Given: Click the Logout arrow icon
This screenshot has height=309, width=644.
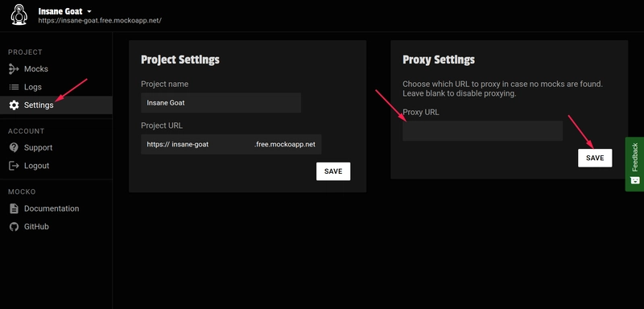Looking at the screenshot, I should click(x=14, y=166).
